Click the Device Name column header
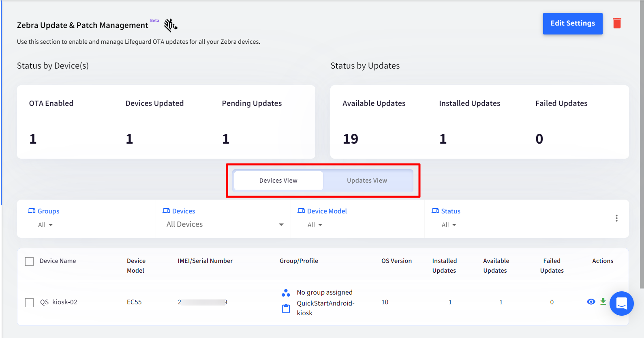This screenshot has height=338, width=644. pos(58,261)
